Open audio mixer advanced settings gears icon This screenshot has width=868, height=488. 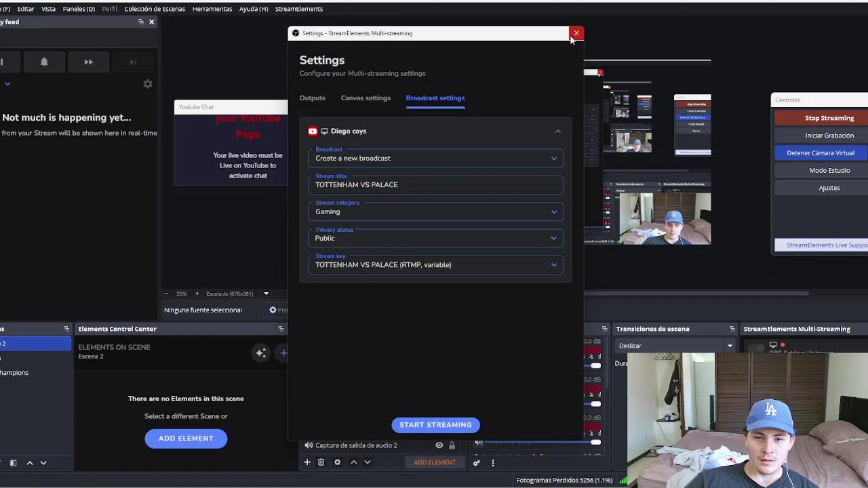tap(476, 463)
